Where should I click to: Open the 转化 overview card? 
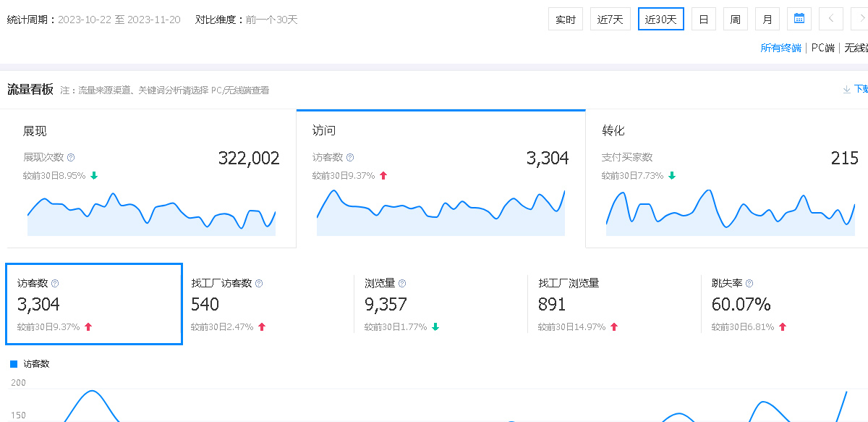click(x=726, y=178)
